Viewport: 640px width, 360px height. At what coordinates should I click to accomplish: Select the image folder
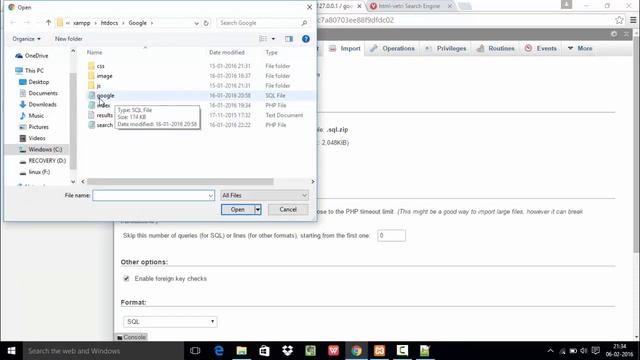pyautogui.click(x=104, y=76)
